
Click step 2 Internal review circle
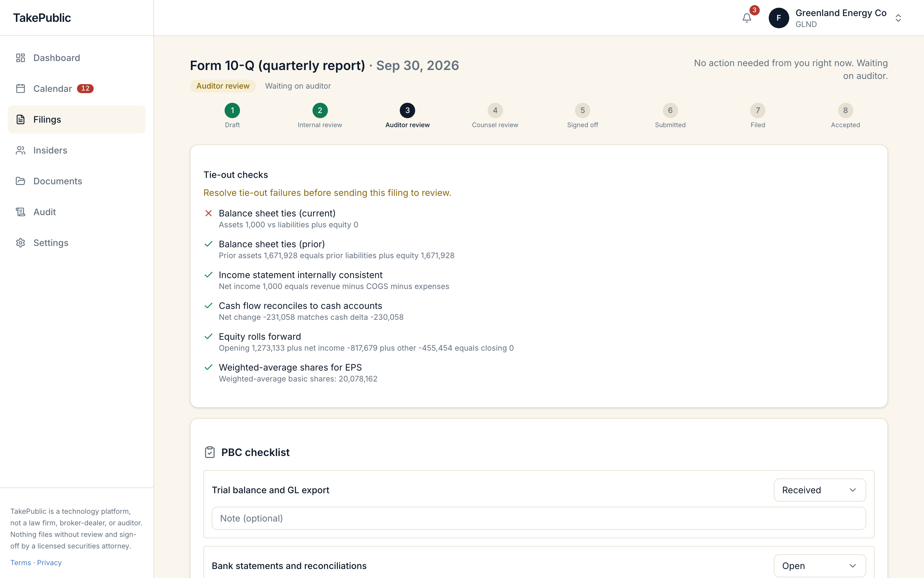(x=320, y=110)
